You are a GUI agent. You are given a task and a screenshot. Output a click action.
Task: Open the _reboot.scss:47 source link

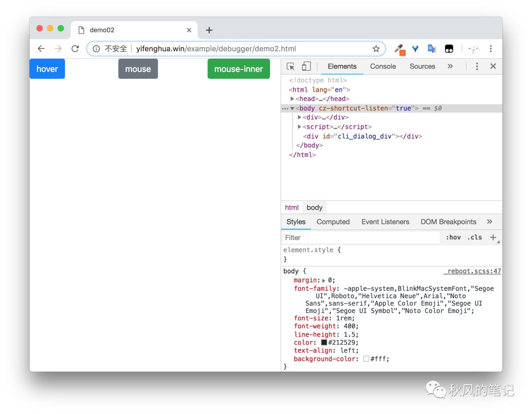point(472,271)
